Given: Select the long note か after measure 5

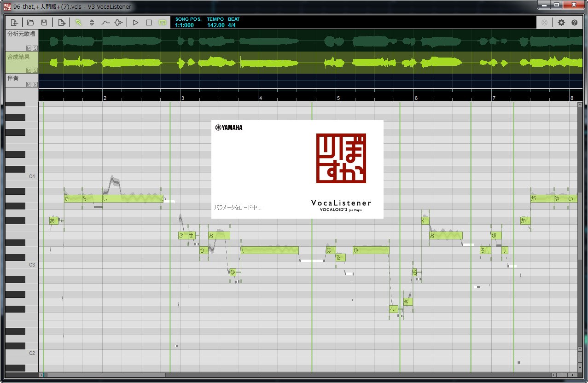Looking at the screenshot, I should tap(371, 250).
